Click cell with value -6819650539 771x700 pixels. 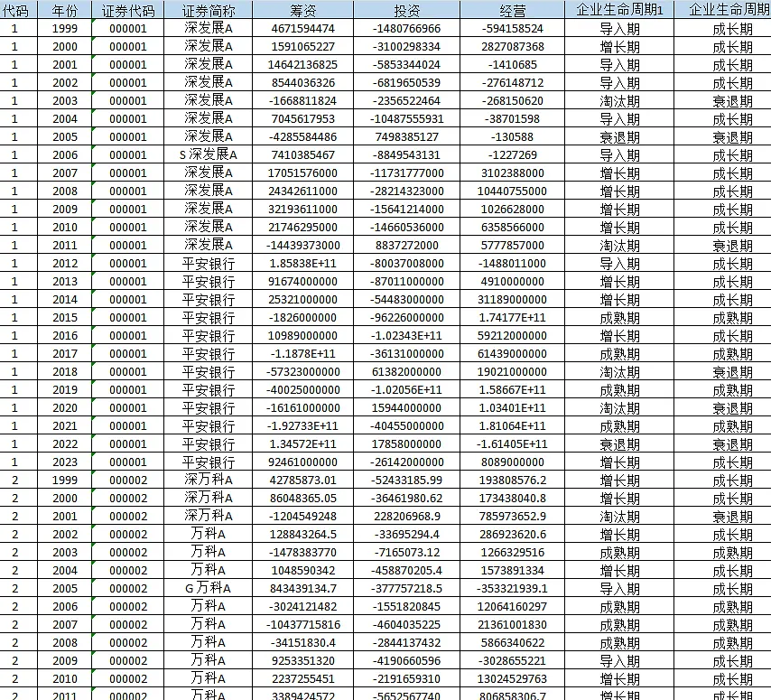click(406, 82)
